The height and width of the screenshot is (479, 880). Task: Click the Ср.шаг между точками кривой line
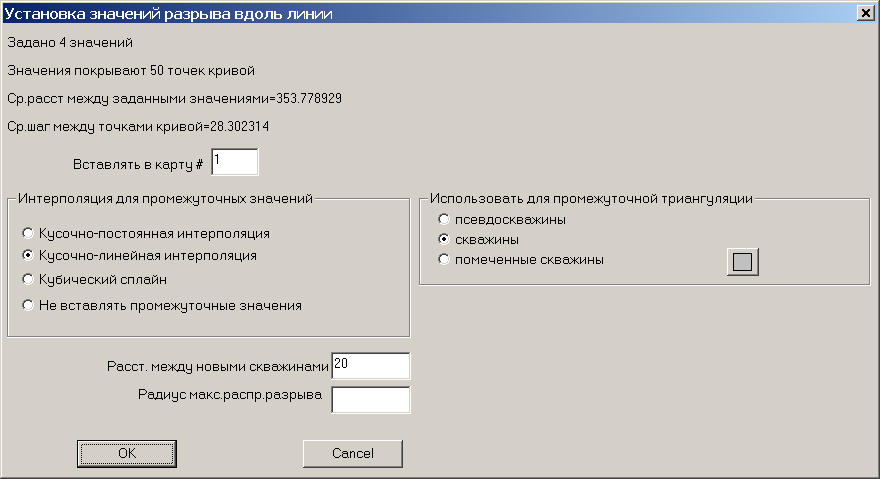coord(138,127)
